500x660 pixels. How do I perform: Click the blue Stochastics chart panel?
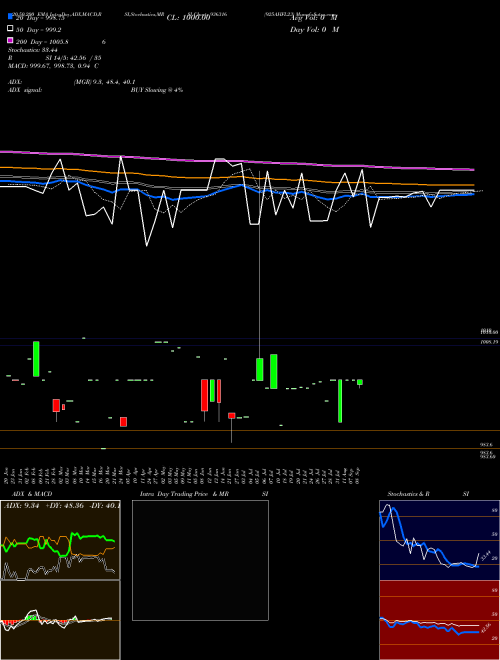coord(439,540)
